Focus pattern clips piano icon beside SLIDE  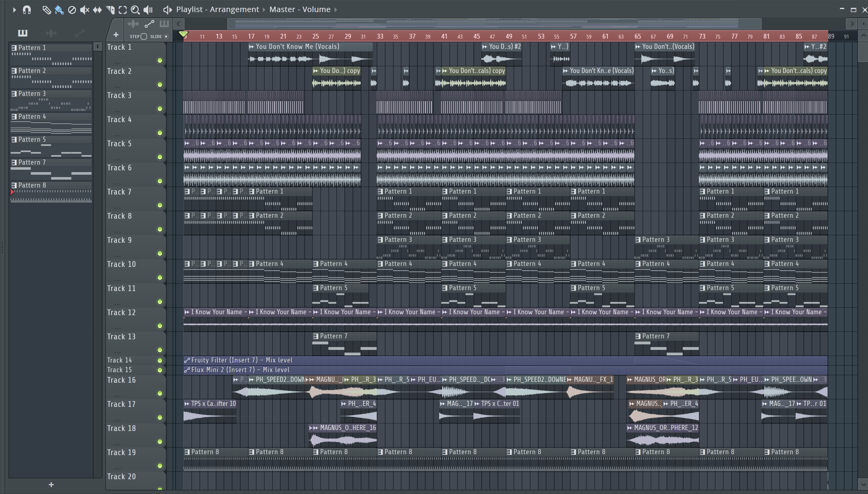click(x=164, y=24)
